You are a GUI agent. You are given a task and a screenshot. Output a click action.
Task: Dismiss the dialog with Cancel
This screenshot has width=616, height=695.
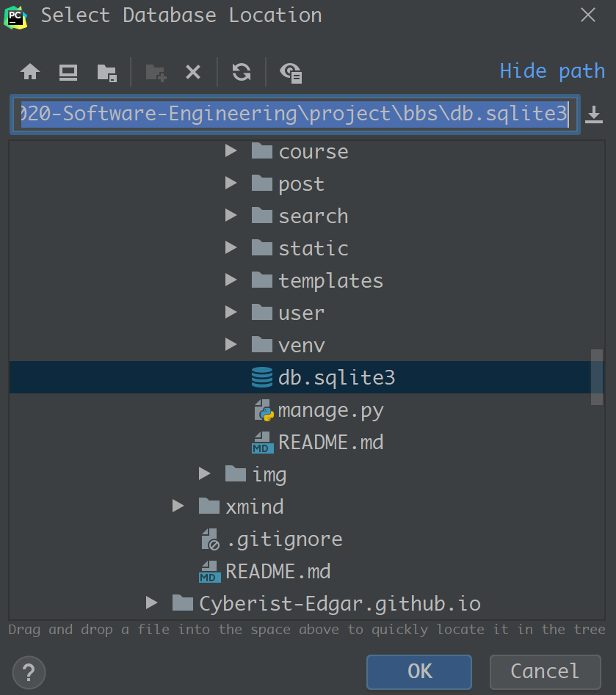click(545, 672)
